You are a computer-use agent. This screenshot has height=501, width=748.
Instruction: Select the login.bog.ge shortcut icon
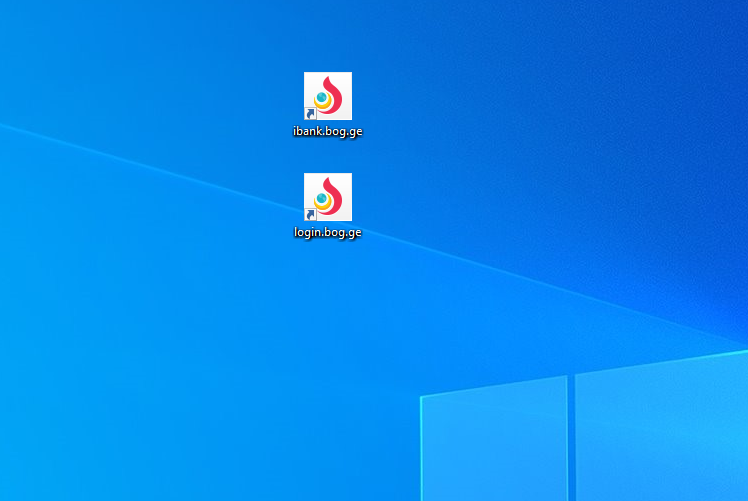tap(328, 197)
